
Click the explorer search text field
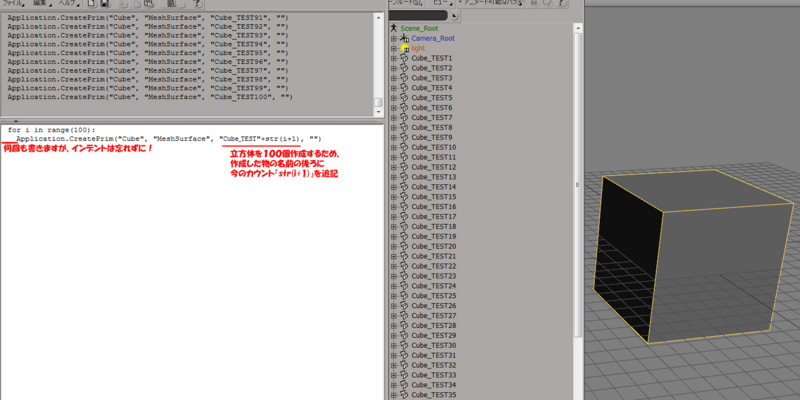point(418,16)
